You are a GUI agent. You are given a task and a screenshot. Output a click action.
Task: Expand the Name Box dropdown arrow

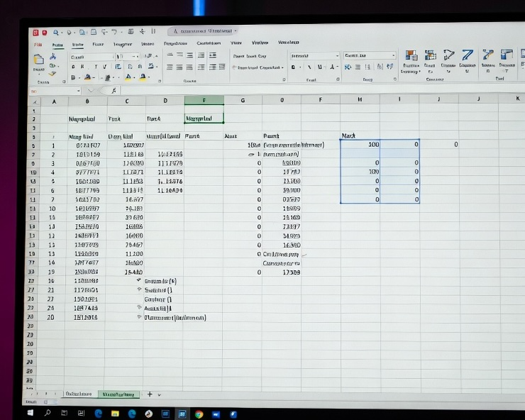pyautogui.click(x=78, y=91)
